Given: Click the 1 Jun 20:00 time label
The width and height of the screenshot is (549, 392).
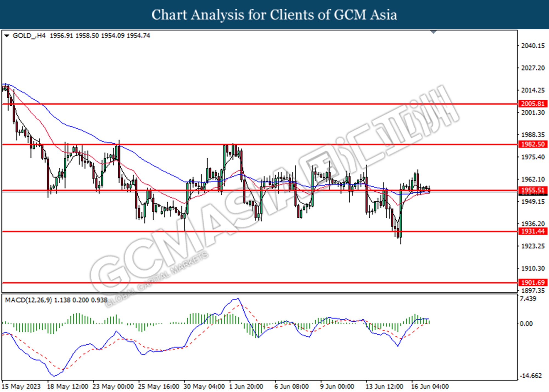Looking at the screenshot, I should tap(246, 387).
